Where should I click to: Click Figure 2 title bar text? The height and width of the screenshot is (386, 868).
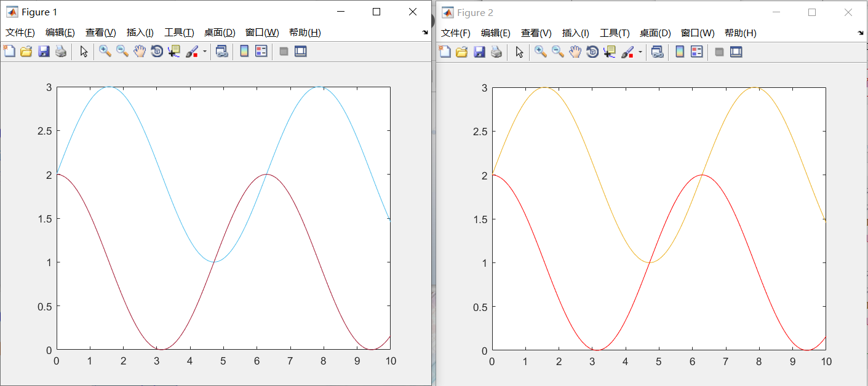point(475,13)
